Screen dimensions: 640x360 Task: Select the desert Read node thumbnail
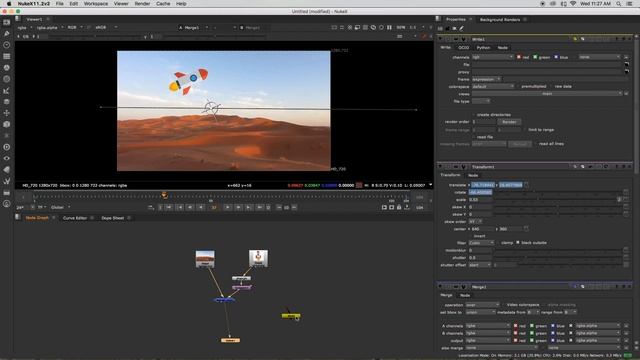tap(205, 259)
